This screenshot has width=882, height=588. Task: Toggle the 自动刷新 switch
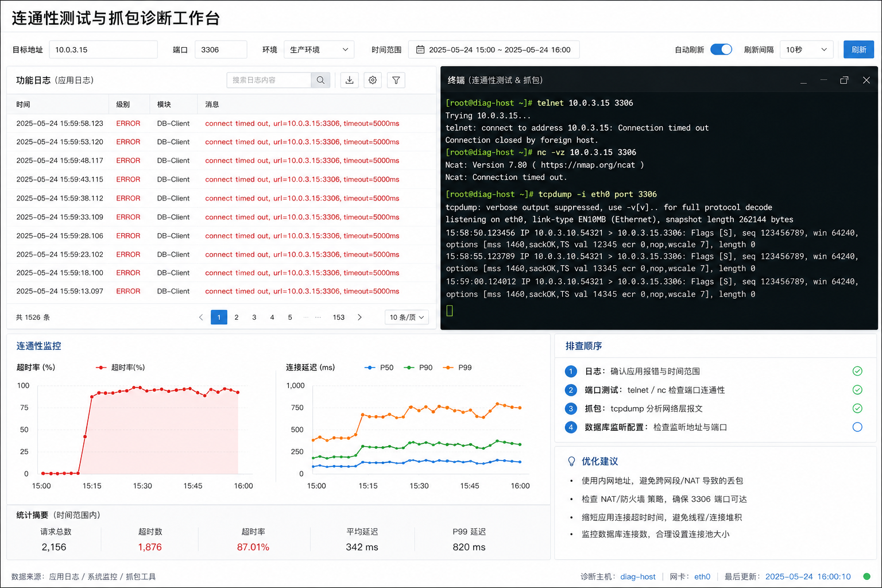721,49
